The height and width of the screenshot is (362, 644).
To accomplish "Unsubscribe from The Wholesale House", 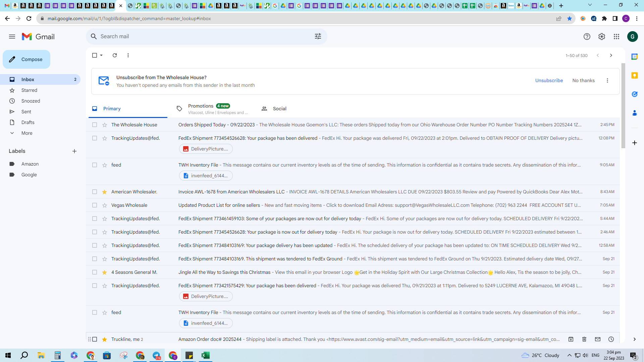I will 549,80.
